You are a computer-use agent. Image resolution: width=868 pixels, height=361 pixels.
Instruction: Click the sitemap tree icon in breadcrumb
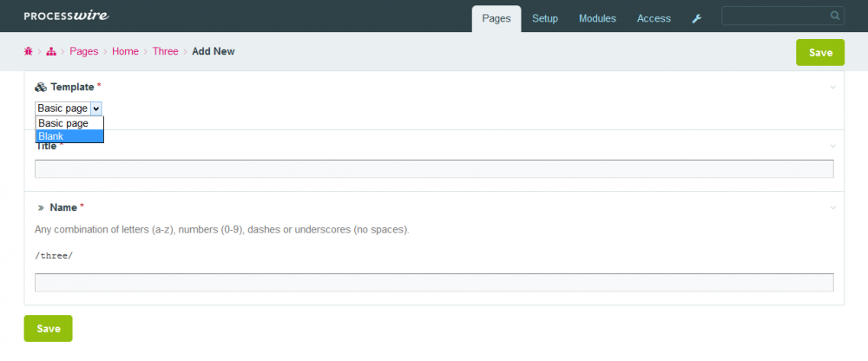(x=51, y=52)
